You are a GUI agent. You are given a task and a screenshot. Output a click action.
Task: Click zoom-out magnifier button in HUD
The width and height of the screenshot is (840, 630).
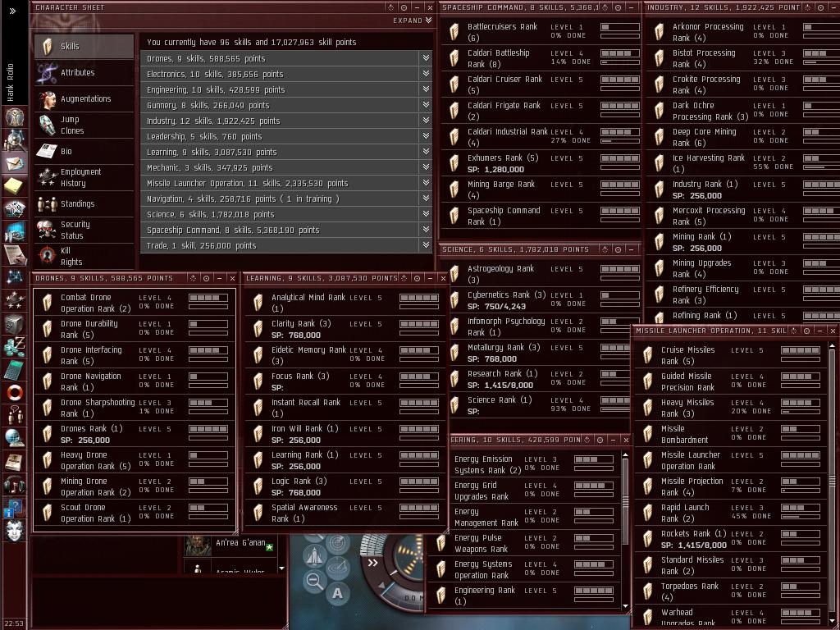[314, 581]
